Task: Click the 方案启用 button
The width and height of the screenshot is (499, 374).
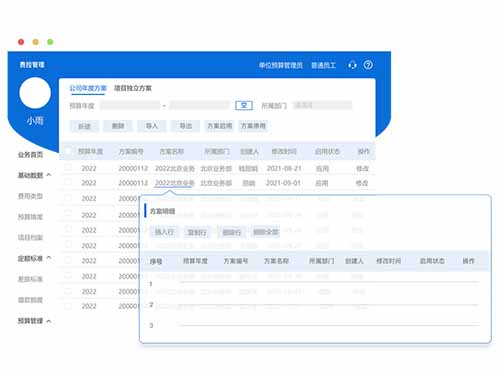Action: [219, 126]
